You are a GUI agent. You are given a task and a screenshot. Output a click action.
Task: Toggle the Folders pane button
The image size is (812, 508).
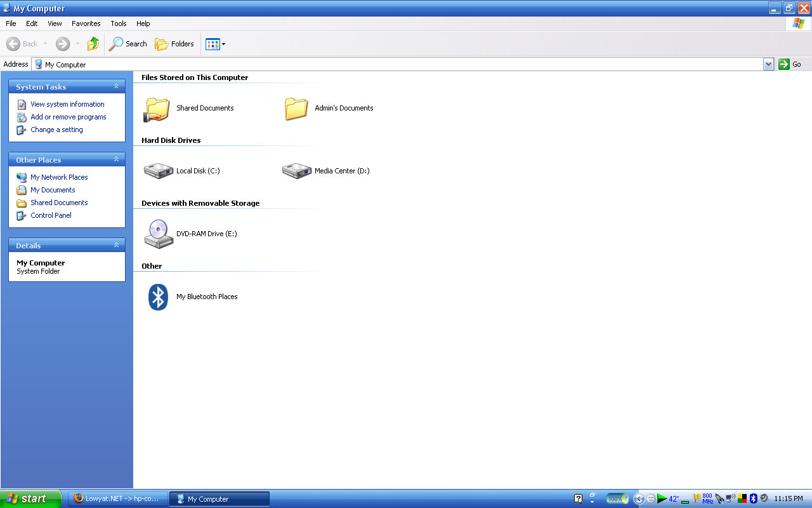(174, 44)
